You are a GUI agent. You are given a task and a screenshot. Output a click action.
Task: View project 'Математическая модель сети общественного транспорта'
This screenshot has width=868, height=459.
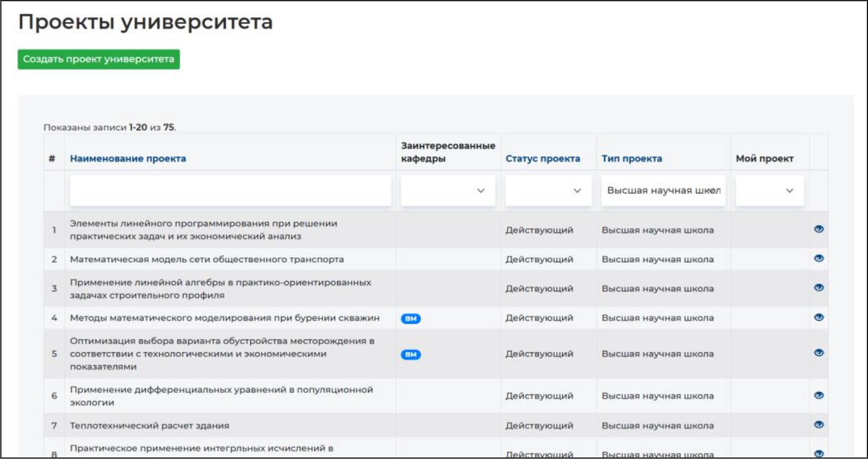coord(818,259)
